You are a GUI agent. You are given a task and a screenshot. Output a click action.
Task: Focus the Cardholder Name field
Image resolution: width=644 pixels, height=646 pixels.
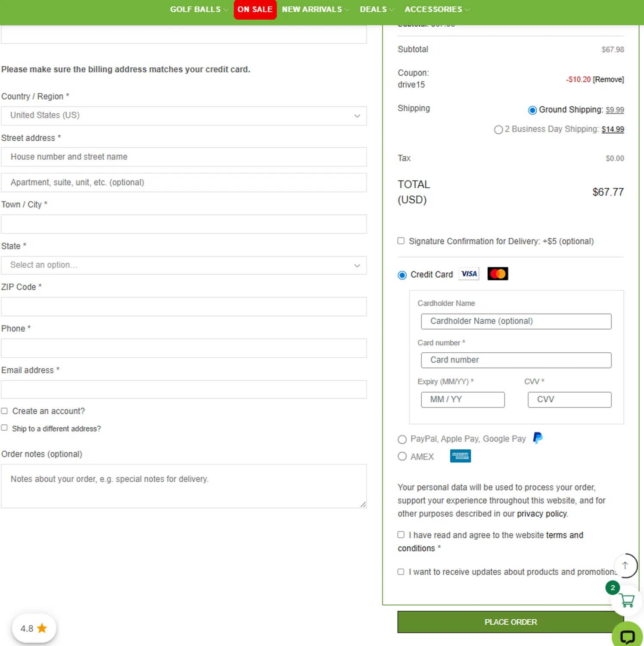(x=516, y=321)
